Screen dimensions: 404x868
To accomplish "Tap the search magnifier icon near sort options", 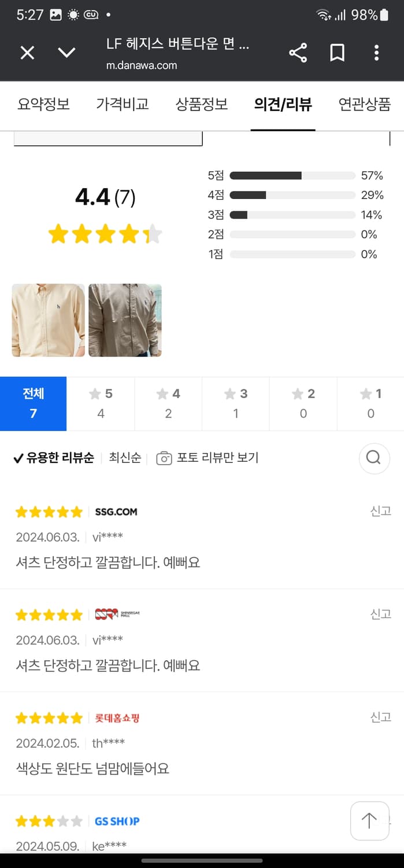I will coord(373,458).
